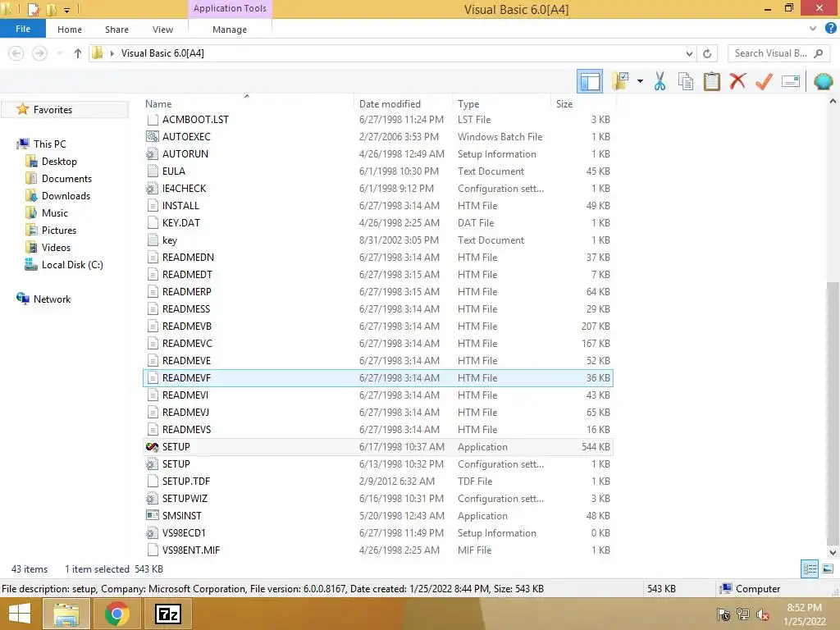The image size is (840, 630).
Task: Sort files by the Name column header
Action: coord(158,104)
